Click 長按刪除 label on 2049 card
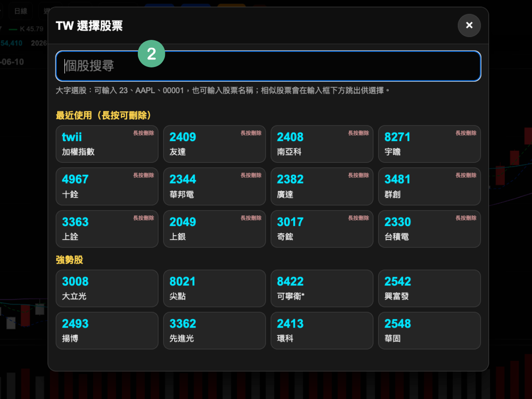 pyautogui.click(x=251, y=218)
